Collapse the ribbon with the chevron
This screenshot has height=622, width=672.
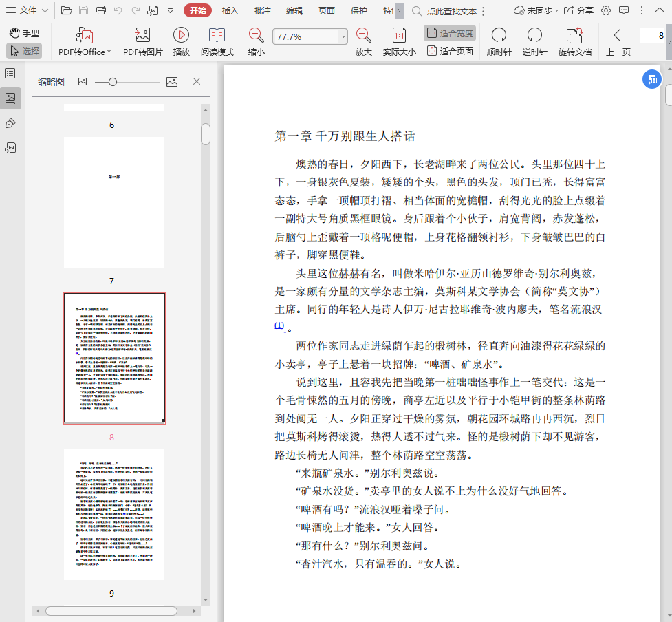click(x=660, y=10)
